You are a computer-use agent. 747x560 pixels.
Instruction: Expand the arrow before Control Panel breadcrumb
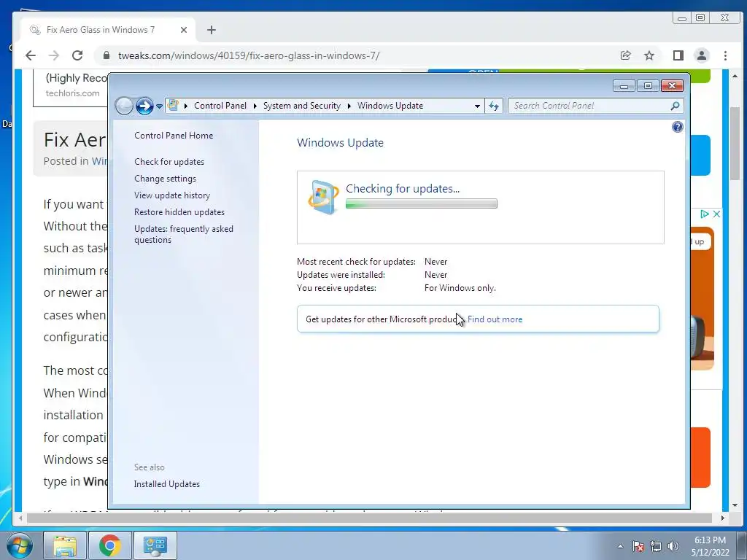[x=186, y=106]
